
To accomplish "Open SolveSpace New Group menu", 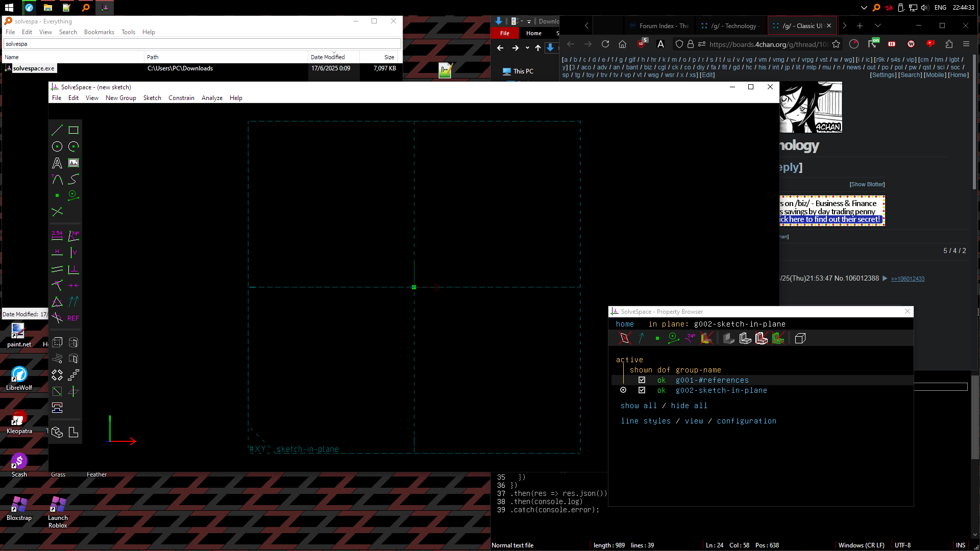I will [121, 98].
